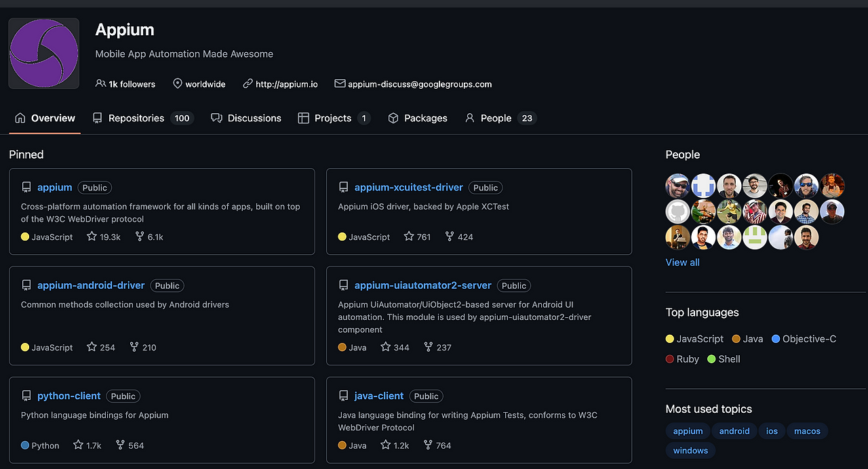Filter by Shell in Top languages
Screen dimensions: 868x469
pos(724,359)
